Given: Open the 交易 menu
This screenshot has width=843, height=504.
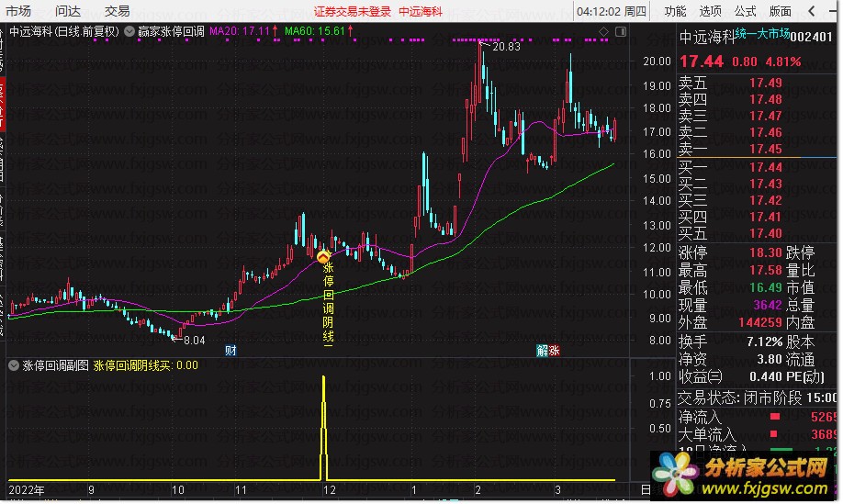Looking at the screenshot, I should (118, 11).
